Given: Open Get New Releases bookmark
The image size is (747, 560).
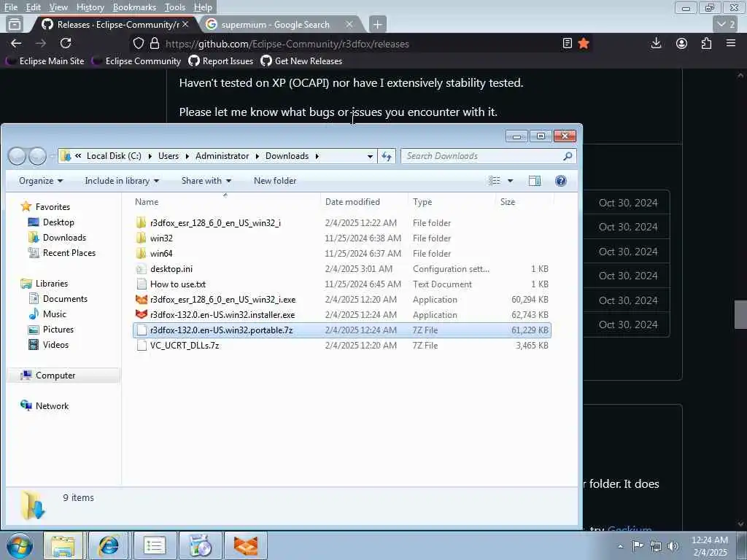Looking at the screenshot, I should coord(301,61).
